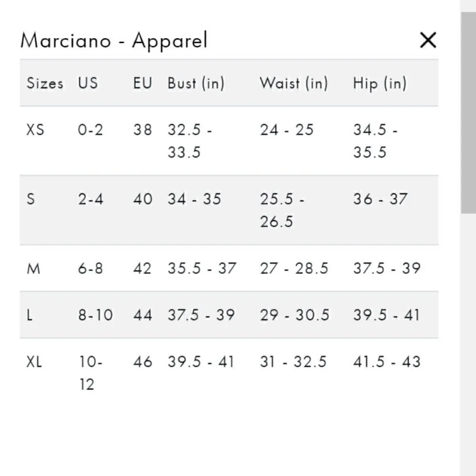Viewport: 476px width, 476px height.
Task: Click the XL hip value 41.5 - 43
Action: click(x=387, y=362)
